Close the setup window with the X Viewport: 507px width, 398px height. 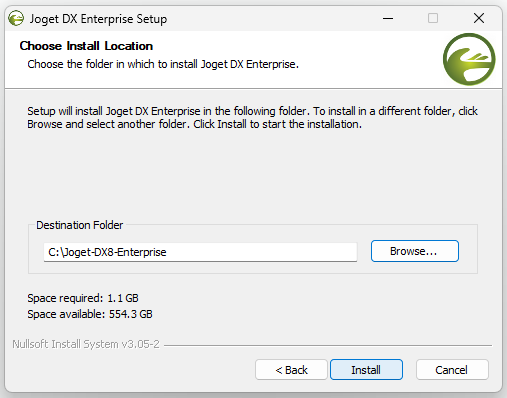pos(479,18)
